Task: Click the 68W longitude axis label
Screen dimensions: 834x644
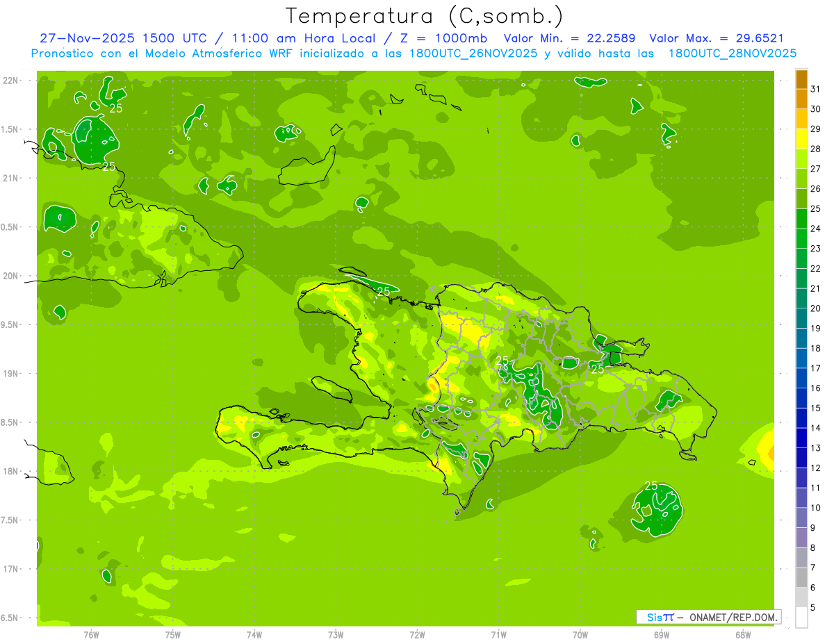Action: tap(742, 634)
